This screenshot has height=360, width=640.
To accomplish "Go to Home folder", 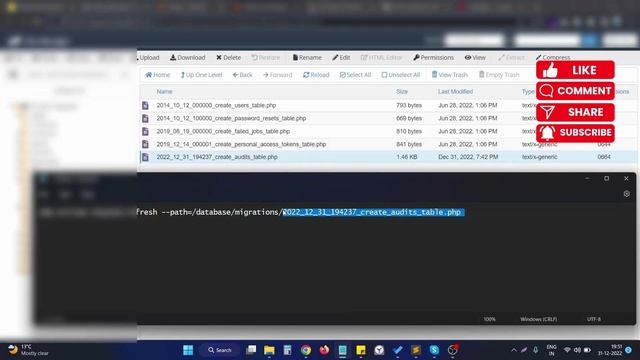I will (158, 75).
